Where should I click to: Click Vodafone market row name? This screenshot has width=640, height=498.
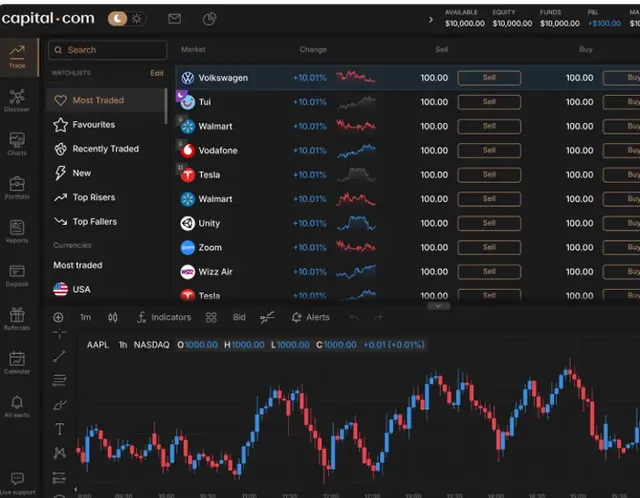coord(218,150)
